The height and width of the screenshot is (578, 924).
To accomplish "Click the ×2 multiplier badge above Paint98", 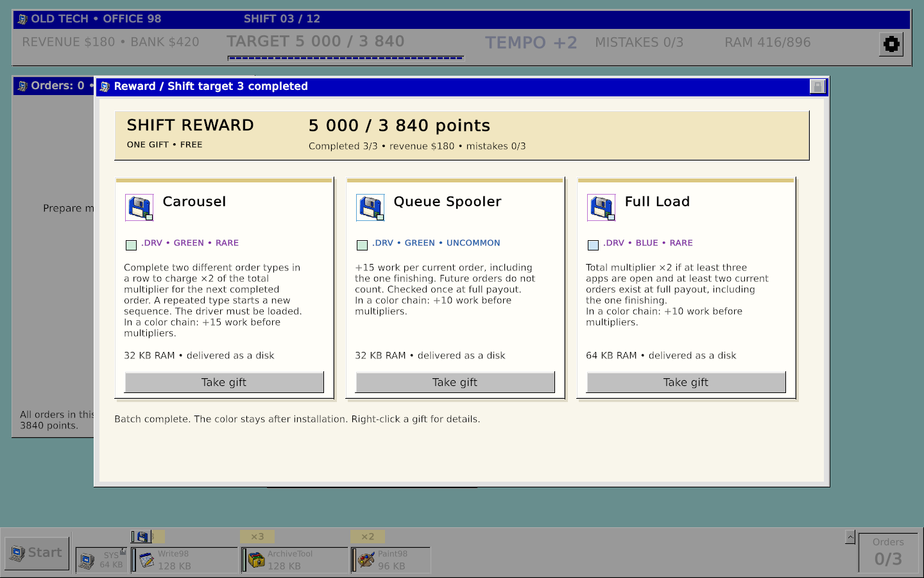I will 368,537.
